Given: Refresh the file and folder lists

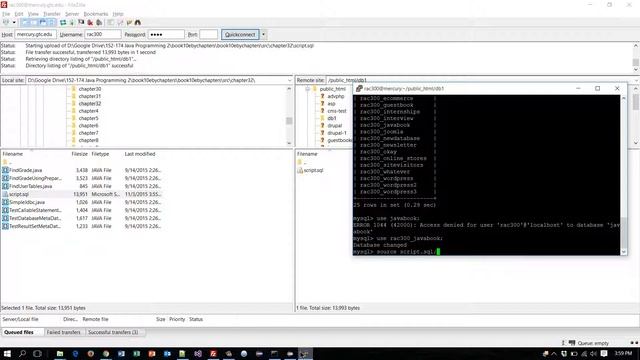Looking at the screenshot, I should click(63, 22).
